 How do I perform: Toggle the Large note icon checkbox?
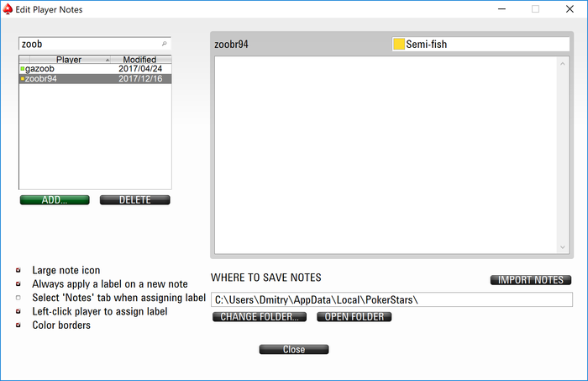[18, 270]
